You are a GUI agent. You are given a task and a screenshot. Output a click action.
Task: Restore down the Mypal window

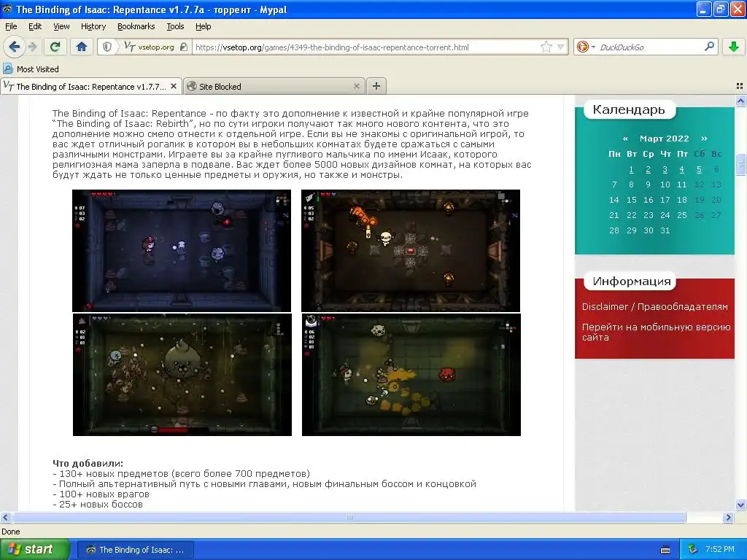pos(720,9)
